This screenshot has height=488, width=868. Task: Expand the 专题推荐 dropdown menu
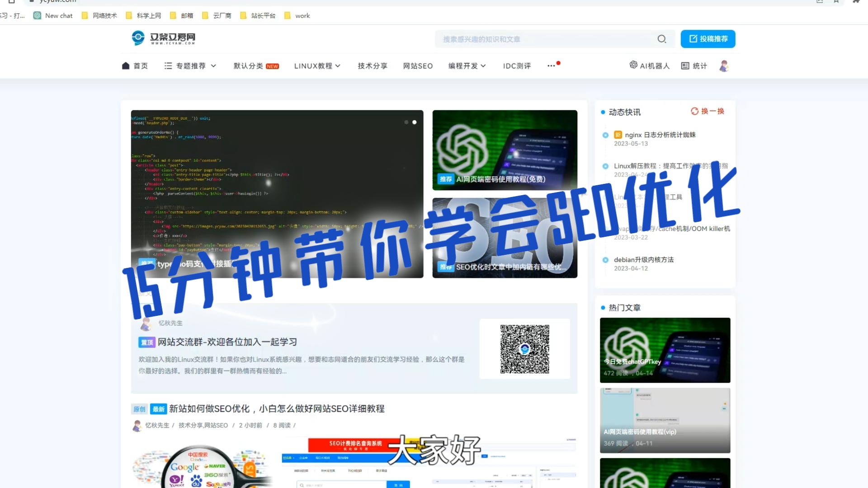(x=191, y=66)
